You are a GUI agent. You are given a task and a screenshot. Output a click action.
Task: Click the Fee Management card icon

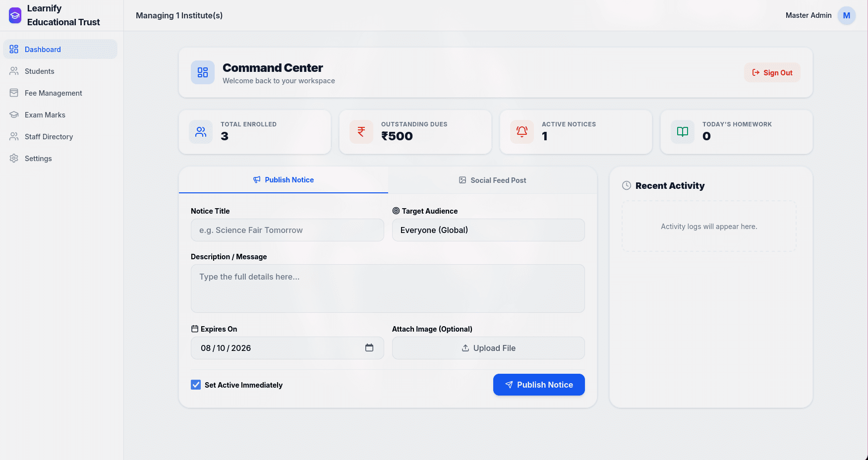tap(14, 93)
